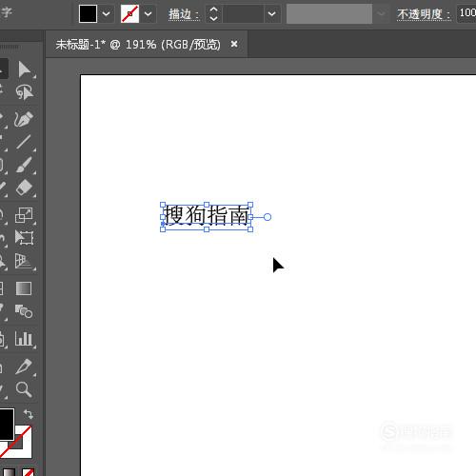Open the fill color dropdown arrow
Viewport: 476px width, 476px height.
point(106,13)
